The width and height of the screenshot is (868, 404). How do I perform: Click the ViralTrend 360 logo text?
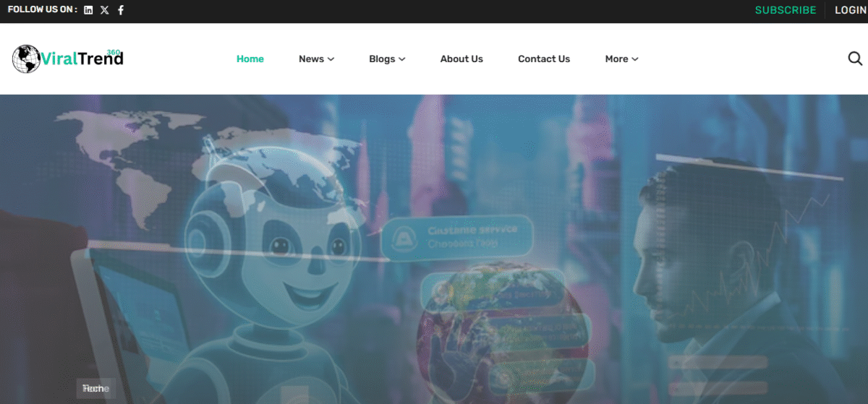pos(82,59)
